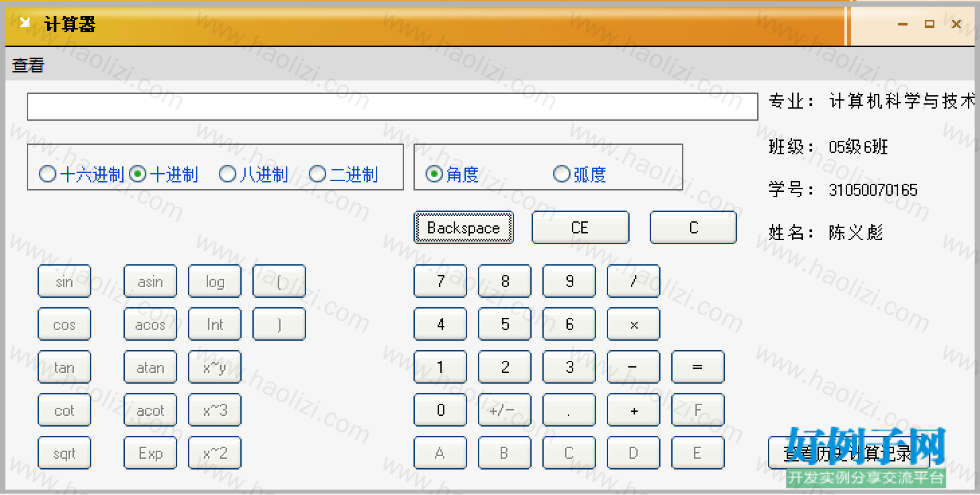Click the tan function button
Image resolution: width=980 pixels, height=495 pixels.
pos(64,367)
